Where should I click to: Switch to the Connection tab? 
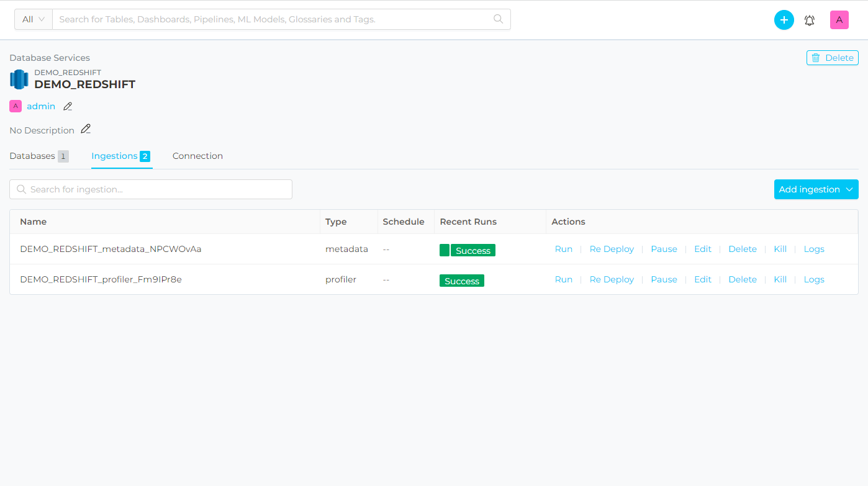(x=197, y=156)
